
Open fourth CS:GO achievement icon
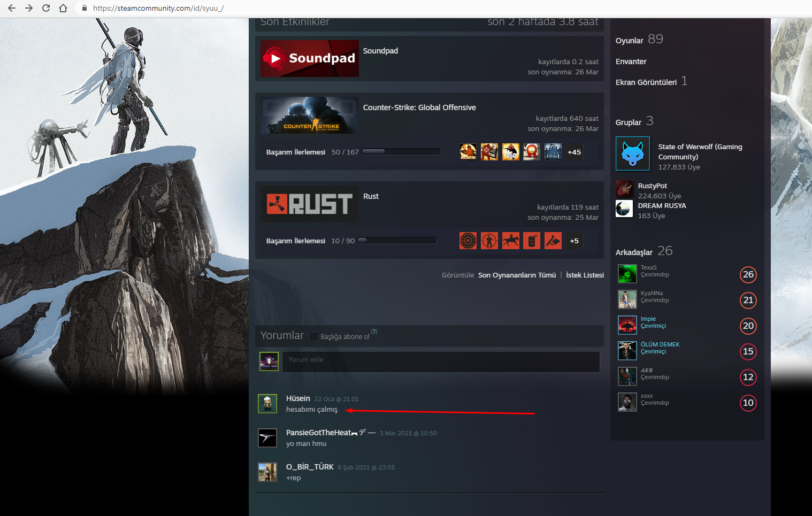click(x=532, y=152)
